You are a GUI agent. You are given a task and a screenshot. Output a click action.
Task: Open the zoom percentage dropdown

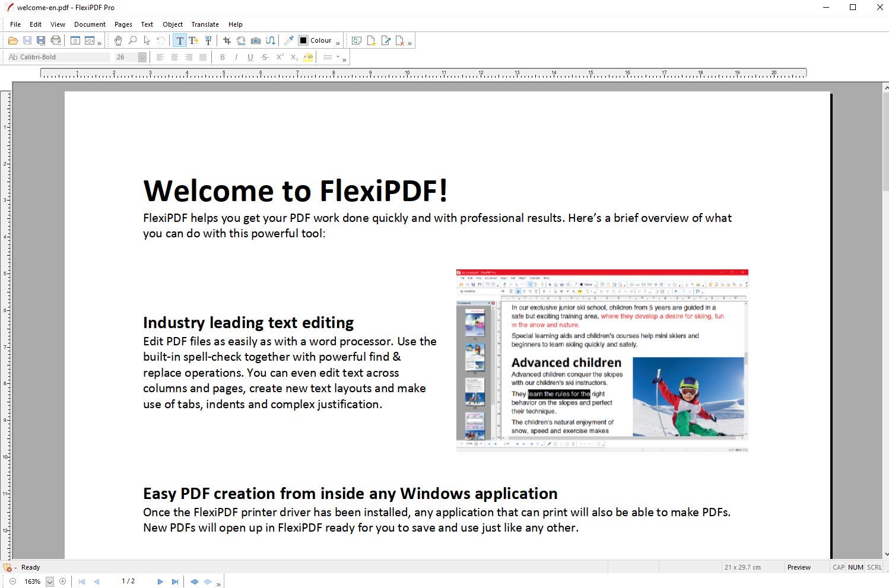point(50,582)
